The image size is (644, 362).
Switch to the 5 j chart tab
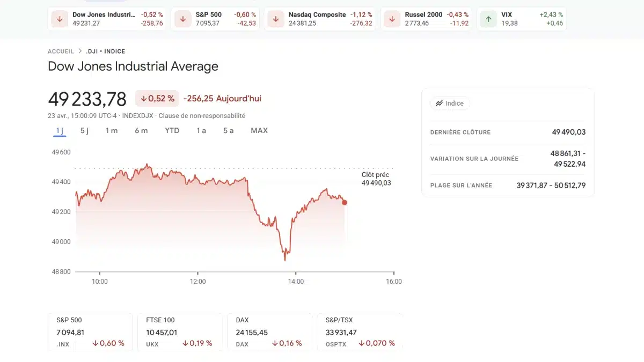click(x=84, y=130)
